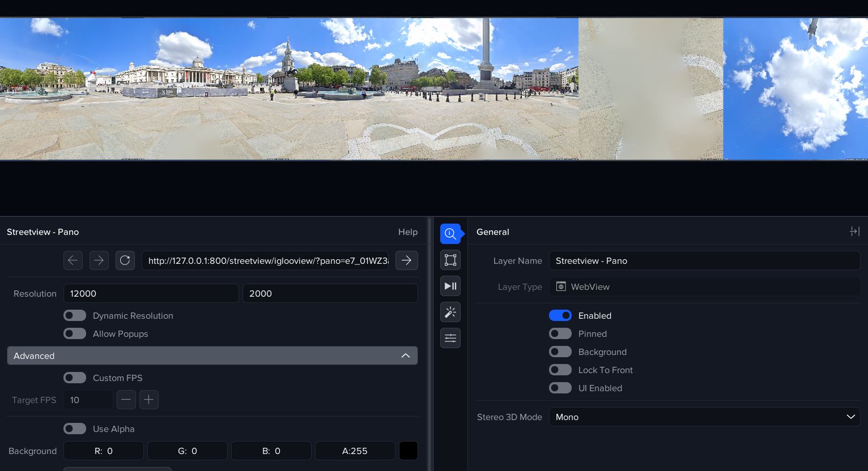This screenshot has width=868, height=471.
Task: Open the Stereo 3D Mode dropdown
Action: (x=704, y=417)
